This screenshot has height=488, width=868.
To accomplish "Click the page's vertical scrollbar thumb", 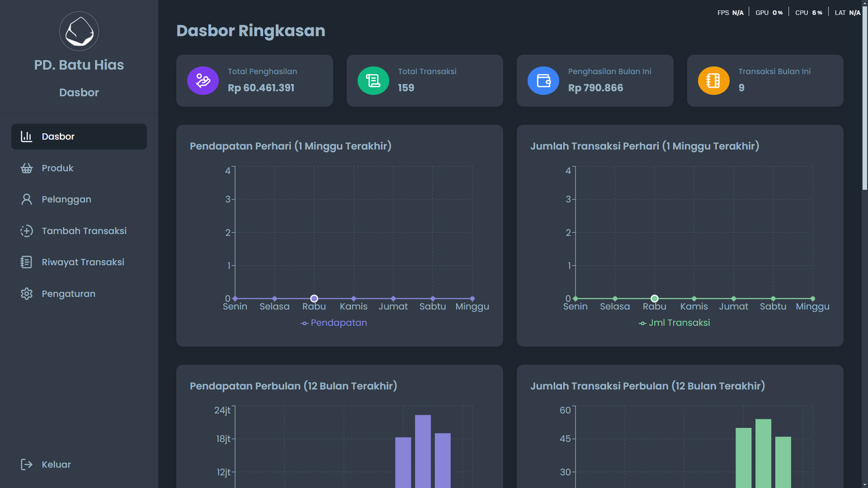I will 864,98.
